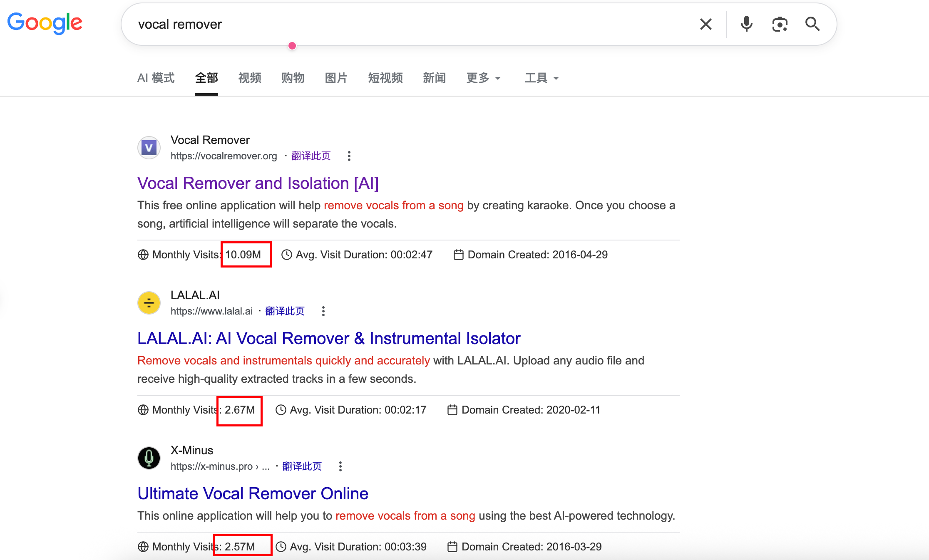Screen dimensions: 929x560
Task: Switch to the 视频 tab
Action: 250,78
